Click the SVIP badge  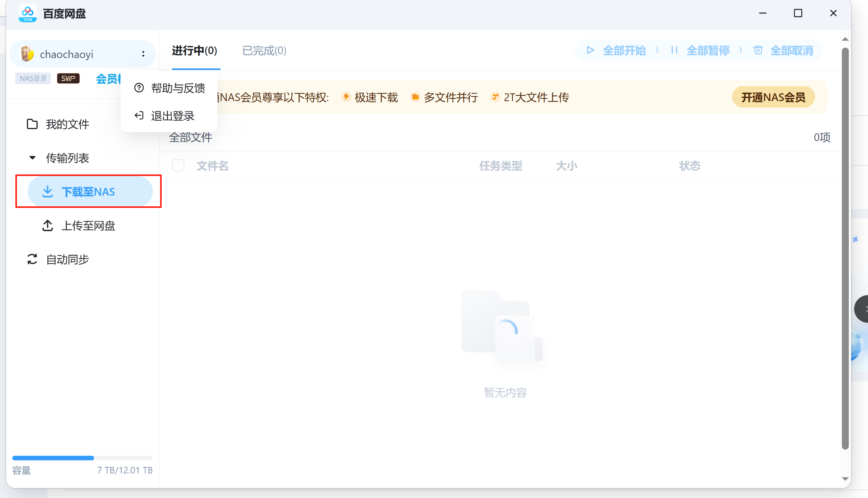pos(68,78)
